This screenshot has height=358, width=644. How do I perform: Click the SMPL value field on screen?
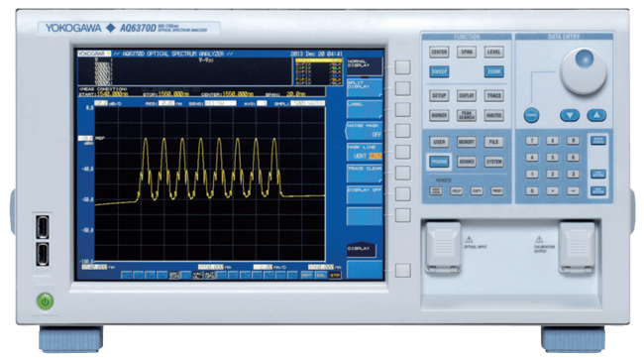[x=307, y=103]
